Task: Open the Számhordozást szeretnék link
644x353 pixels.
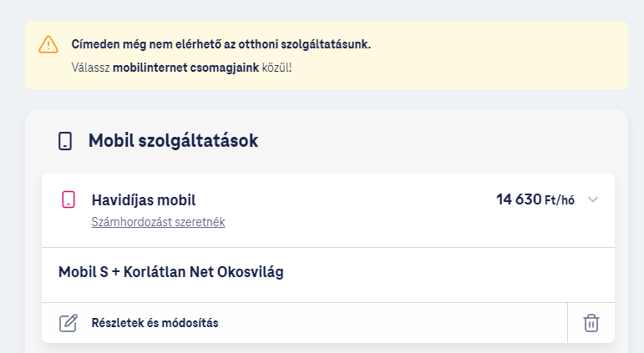Action: point(158,222)
